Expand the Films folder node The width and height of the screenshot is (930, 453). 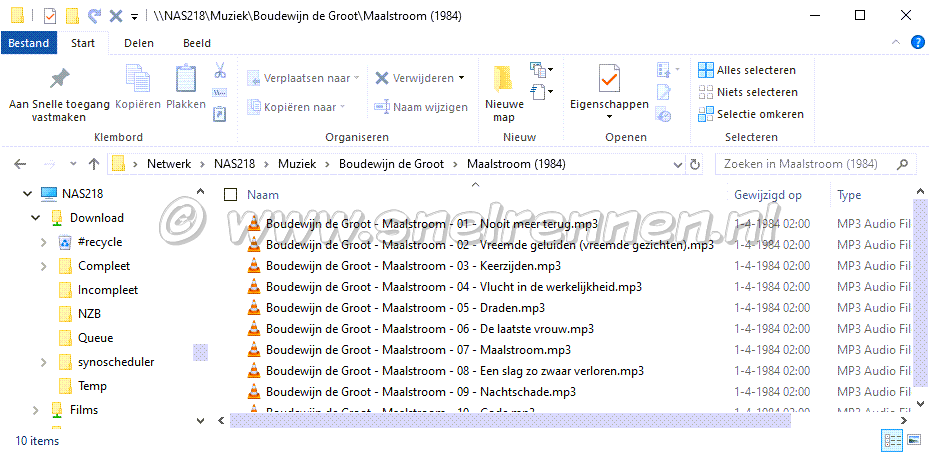36,410
